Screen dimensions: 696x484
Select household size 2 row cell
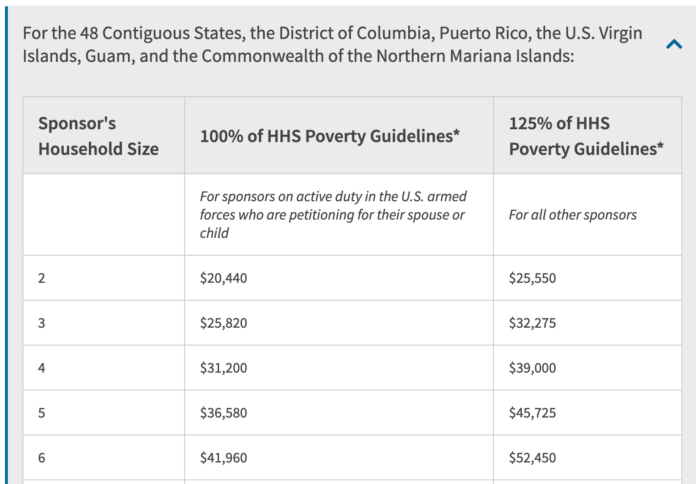(x=41, y=278)
